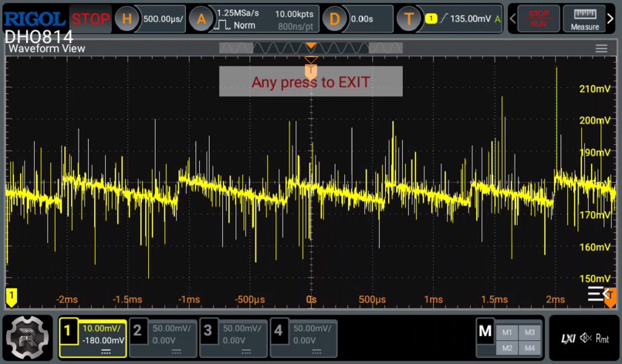Select the trigger level marker at right edge
Image resolution: width=622 pixels, height=364 pixels.
[x=610, y=296]
